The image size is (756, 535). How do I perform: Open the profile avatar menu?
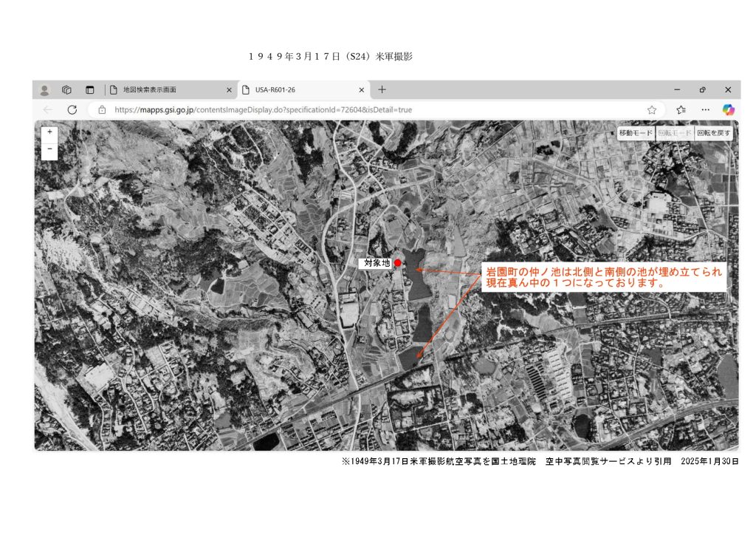[x=46, y=89]
